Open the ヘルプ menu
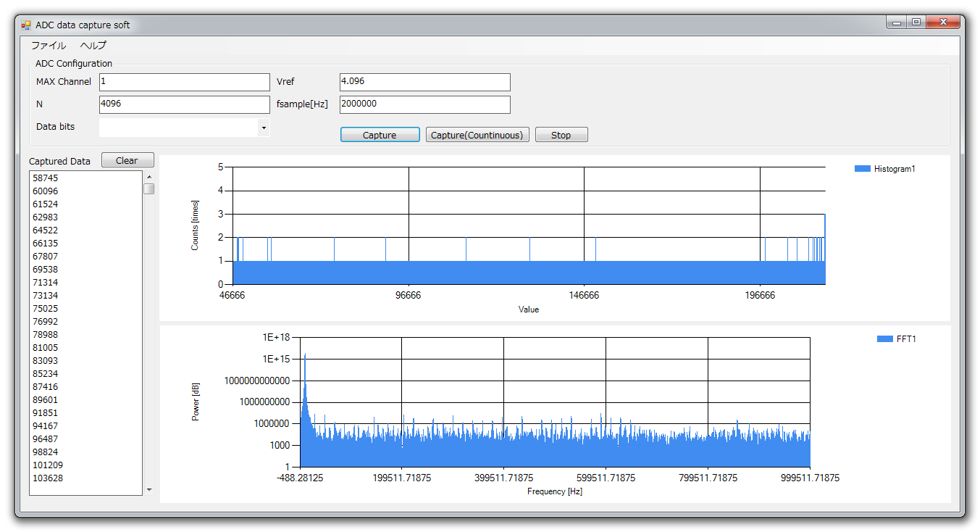This screenshot has height=532, width=980. tap(93, 45)
